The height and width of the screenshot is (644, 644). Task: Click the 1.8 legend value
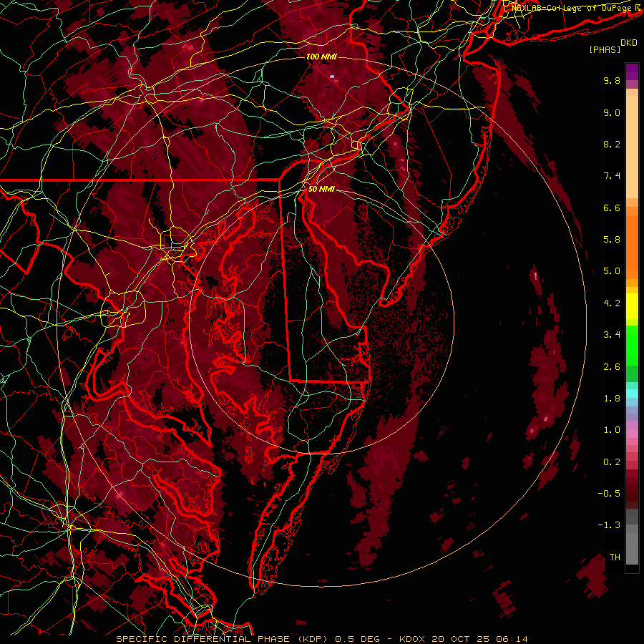tap(612, 399)
